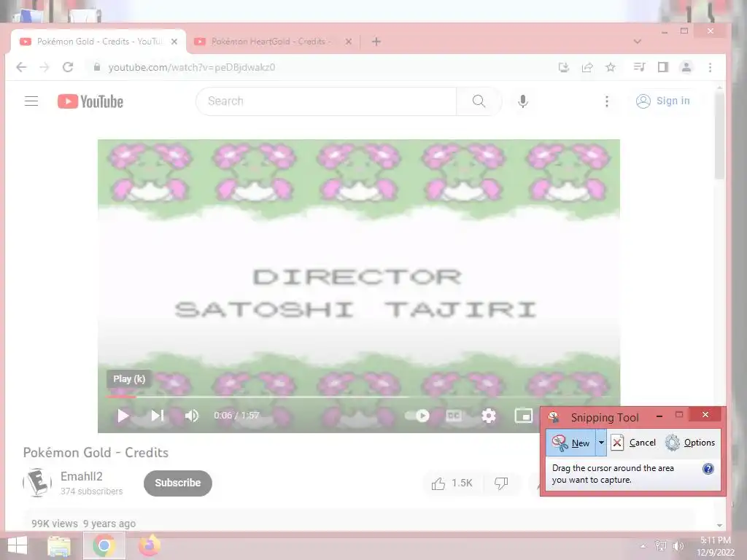
Task: Show hidden system tray icons
Action: click(643, 546)
